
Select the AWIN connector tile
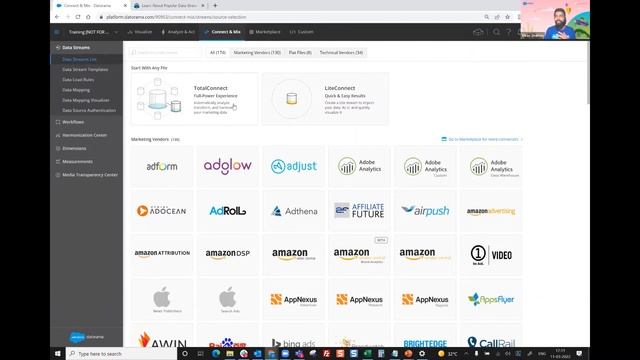162,336
